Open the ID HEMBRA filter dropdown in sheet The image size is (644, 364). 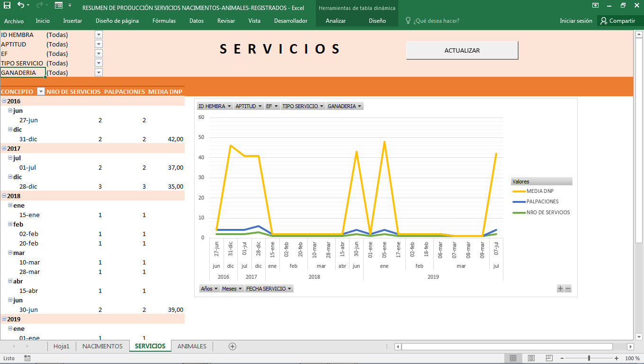[x=99, y=35]
